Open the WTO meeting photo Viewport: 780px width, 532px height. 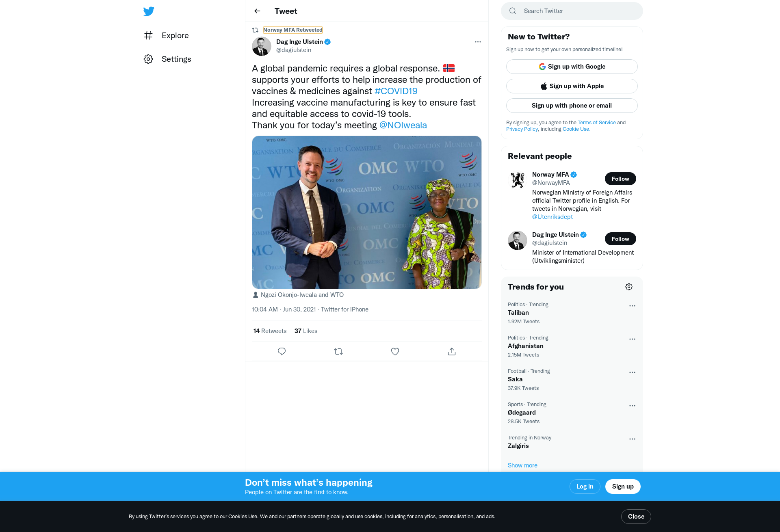coord(367,212)
